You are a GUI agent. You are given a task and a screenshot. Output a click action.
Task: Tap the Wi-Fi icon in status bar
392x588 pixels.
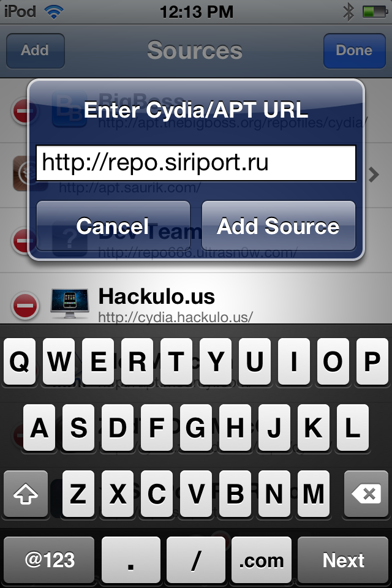pos(54,12)
